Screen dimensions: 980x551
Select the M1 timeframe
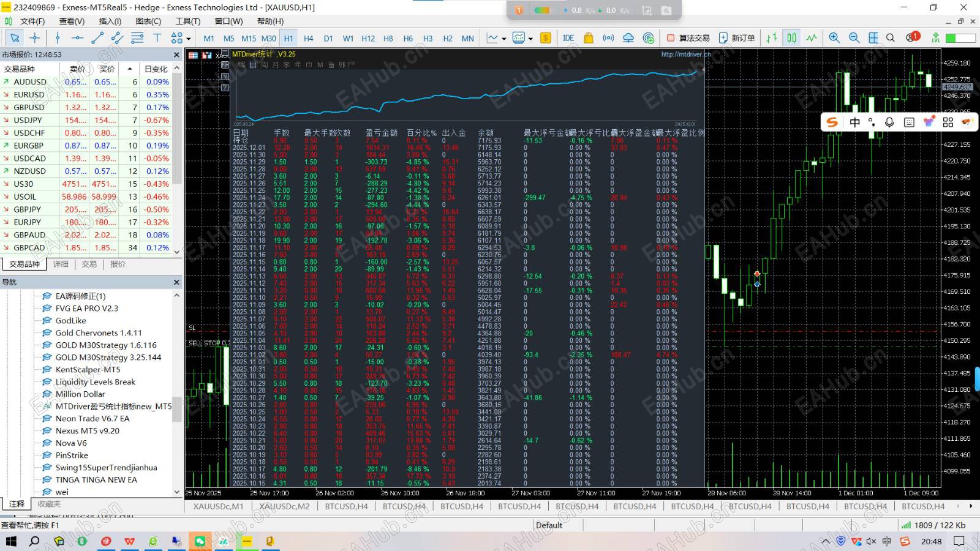point(209,38)
